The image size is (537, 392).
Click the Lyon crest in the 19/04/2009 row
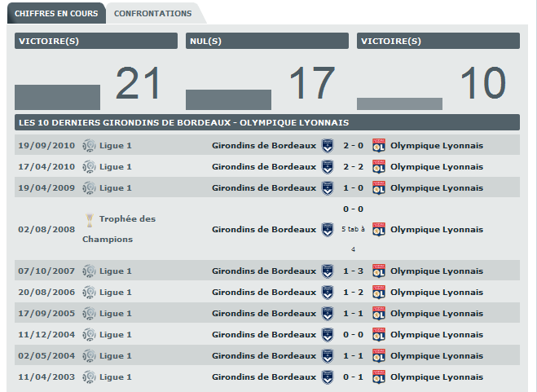[378, 187]
